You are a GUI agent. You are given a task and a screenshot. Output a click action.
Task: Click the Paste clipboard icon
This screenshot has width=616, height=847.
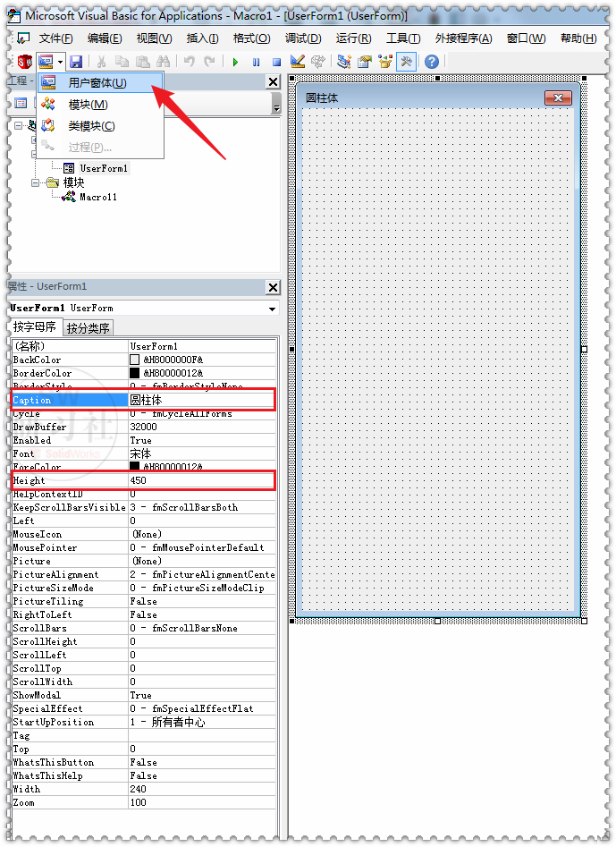pos(142,62)
